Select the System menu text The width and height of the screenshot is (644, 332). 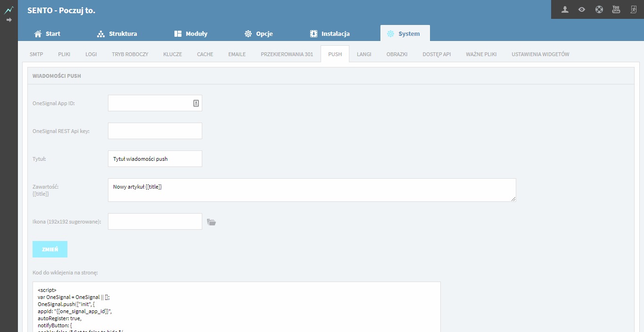(409, 34)
